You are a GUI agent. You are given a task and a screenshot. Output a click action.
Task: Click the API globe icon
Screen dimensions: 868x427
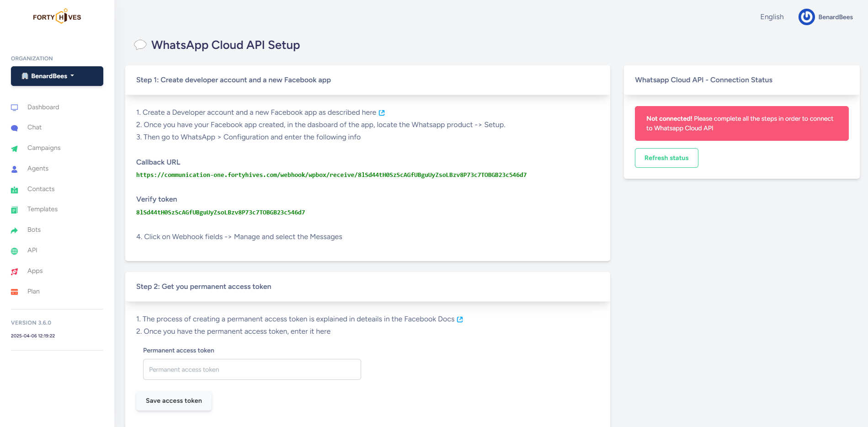coord(15,251)
